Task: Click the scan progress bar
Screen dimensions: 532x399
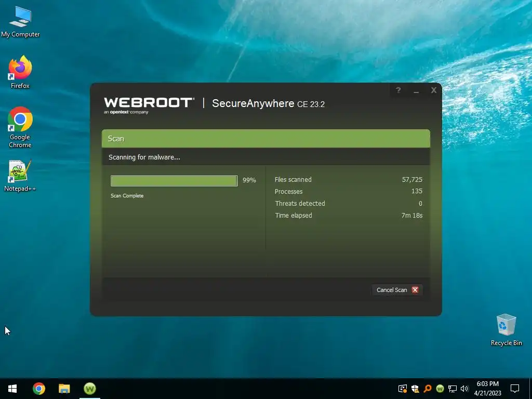Action: pyautogui.click(x=174, y=180)
